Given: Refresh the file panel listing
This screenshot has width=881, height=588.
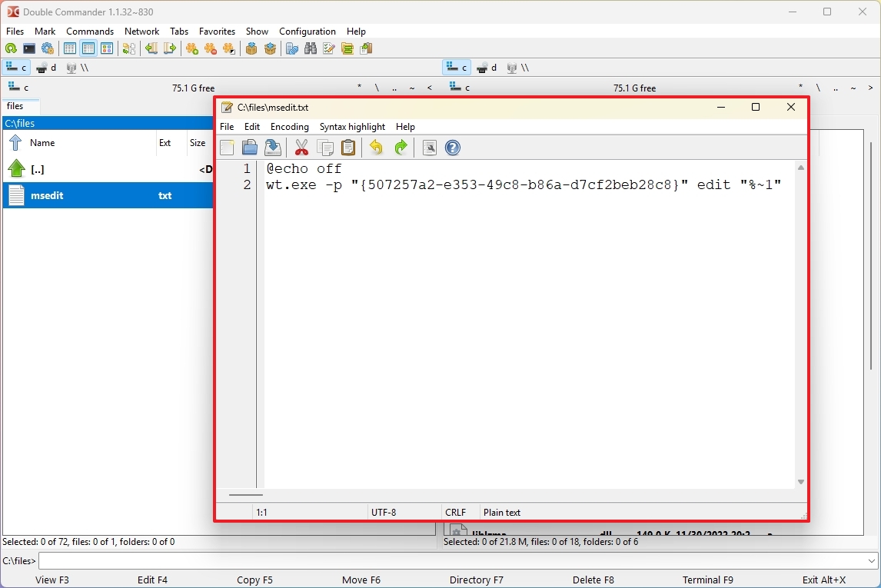Looking at the screenshot, I should point(11,48).
